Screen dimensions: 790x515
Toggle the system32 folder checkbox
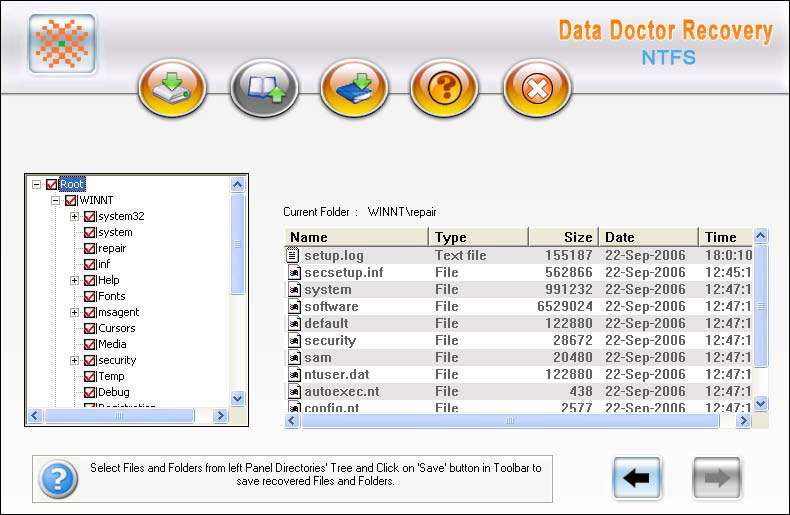90,217
